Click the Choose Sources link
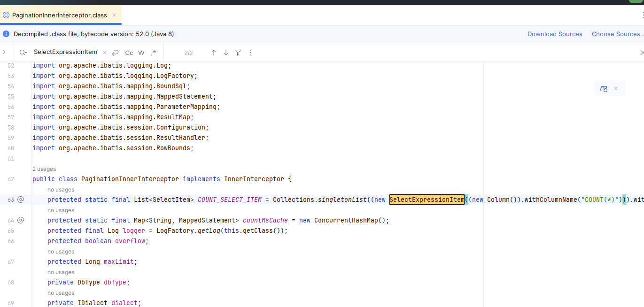The image size is (644, 307). (617, 34)
